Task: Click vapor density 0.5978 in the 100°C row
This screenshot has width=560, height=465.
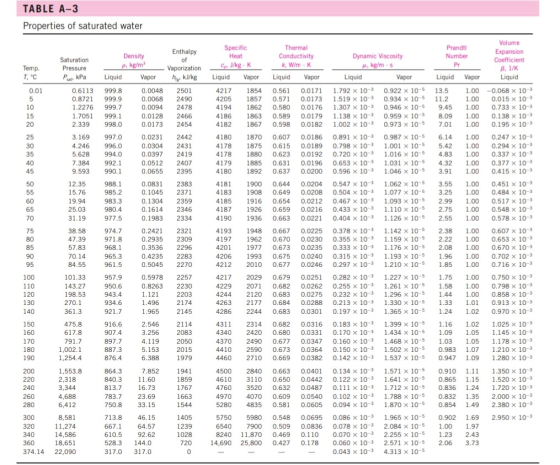Action: 152,278
